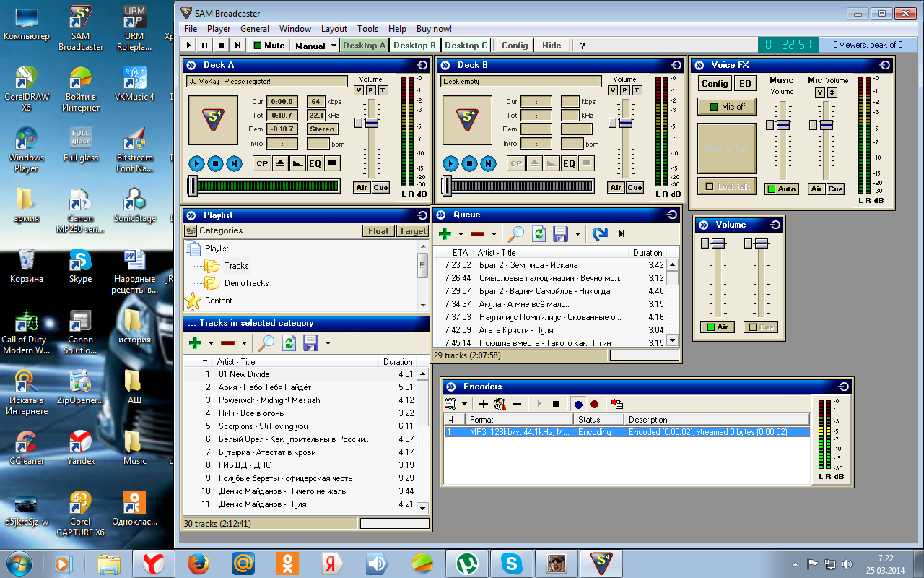Screen dimensions: 924x578
Task: Add a new encoder with the plus icon
Action: click(x=484, y=404)
